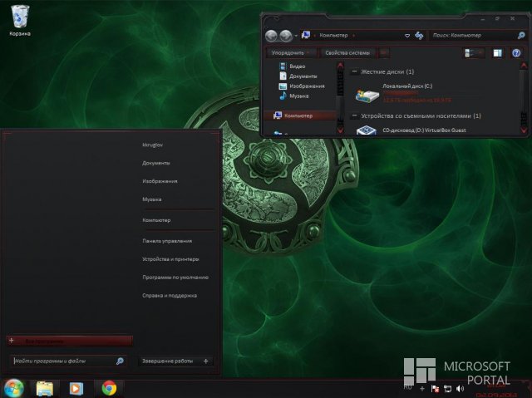The height and width of the screenshot is (398, 532).
Task: Open Устройства и принтеры from Start menu
Action: coord(170,259)
